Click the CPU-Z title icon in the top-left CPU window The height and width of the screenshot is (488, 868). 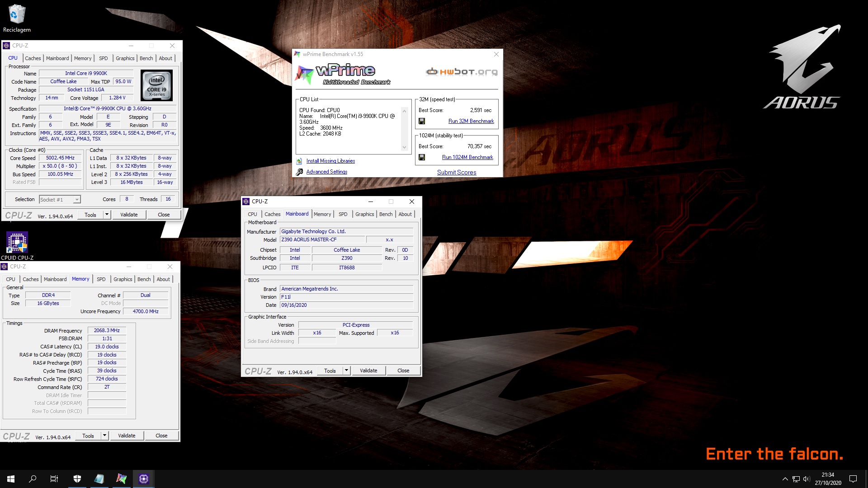[6, 46]
